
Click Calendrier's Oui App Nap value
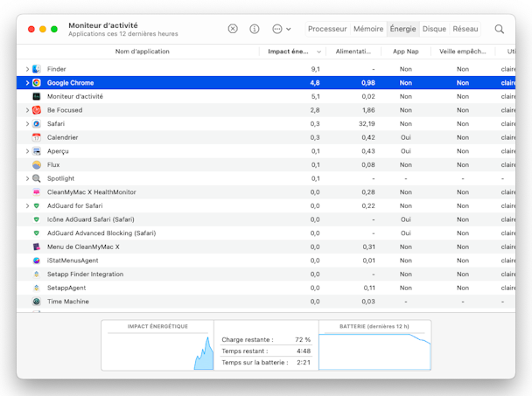(405, 137)
